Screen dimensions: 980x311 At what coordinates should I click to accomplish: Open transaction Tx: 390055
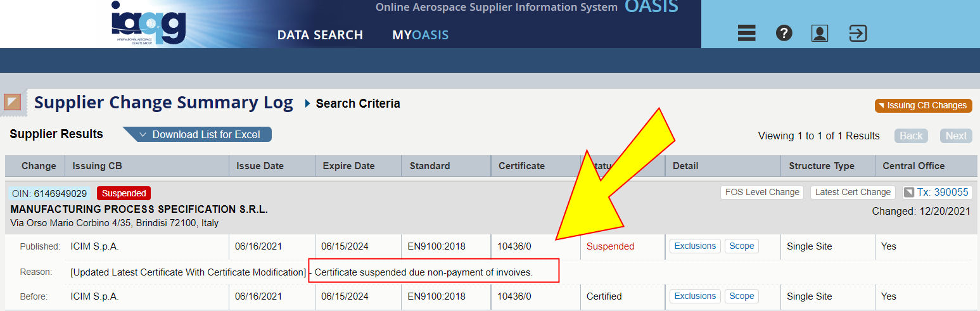click(x=936, y=193)
